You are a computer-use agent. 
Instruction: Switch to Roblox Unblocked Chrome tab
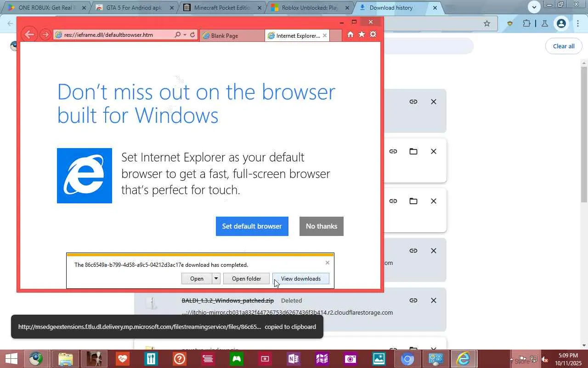point(310,8)
